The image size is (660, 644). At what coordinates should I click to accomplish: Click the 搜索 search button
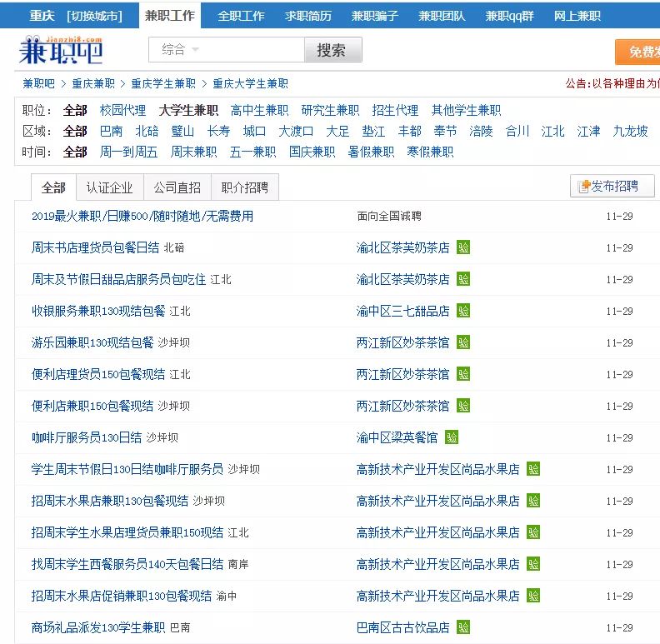click(x=333, y=50)
